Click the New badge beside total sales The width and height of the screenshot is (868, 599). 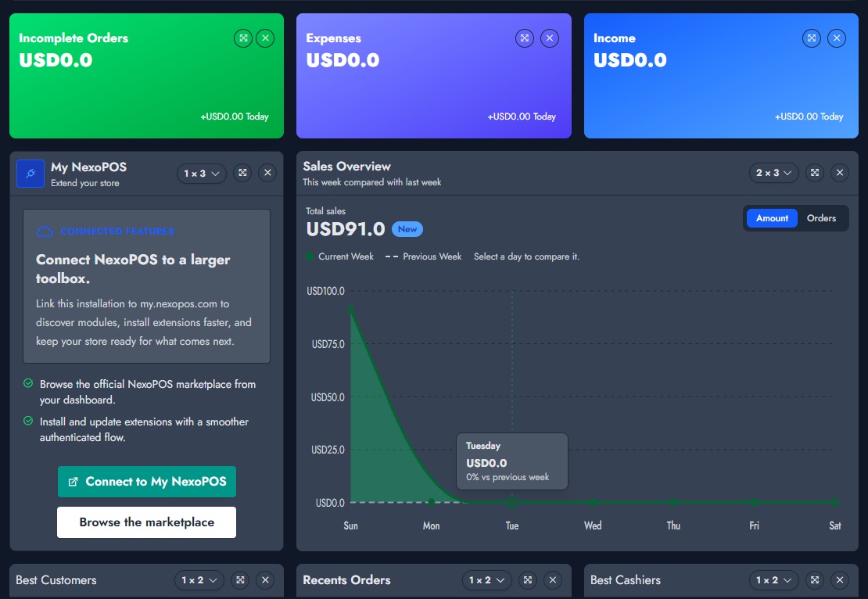(x=407, y=229)
